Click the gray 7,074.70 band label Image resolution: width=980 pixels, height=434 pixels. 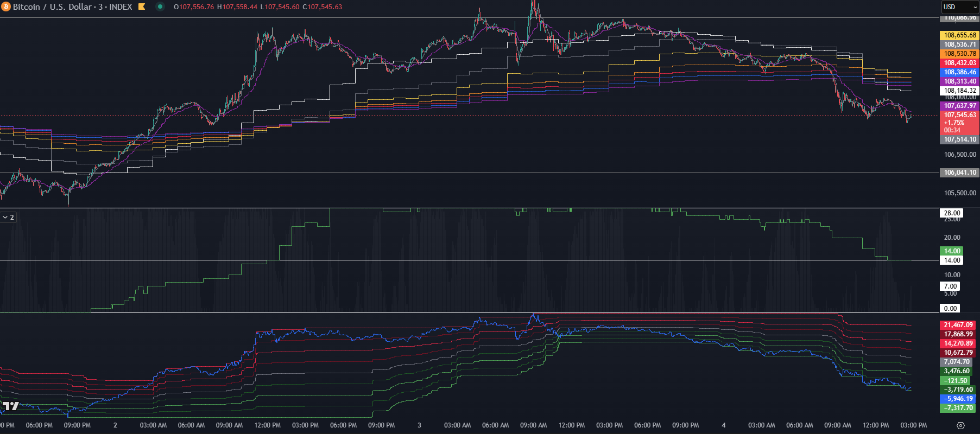(x=957, y=362)
